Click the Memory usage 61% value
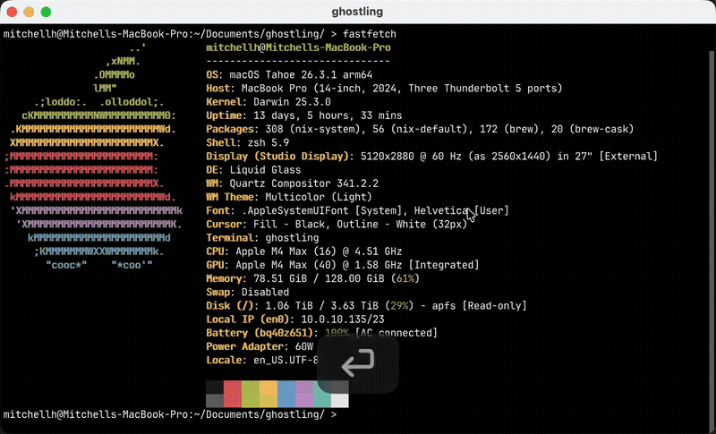This screenshot has width=716, height=434. click(x=404, y=278)
